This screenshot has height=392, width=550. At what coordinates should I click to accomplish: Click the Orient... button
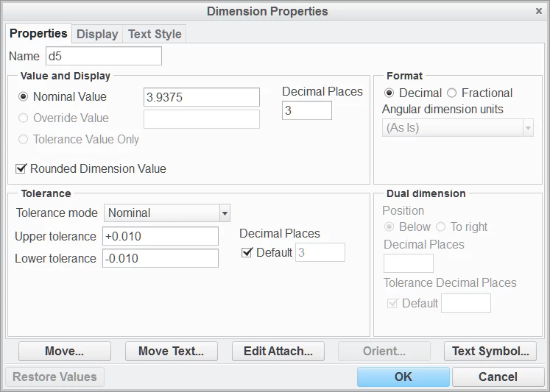384,351
